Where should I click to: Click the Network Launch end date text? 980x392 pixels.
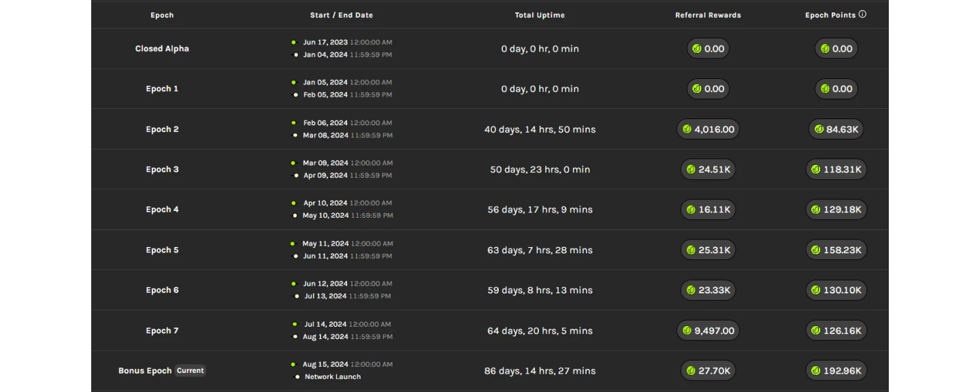(333, 377)
